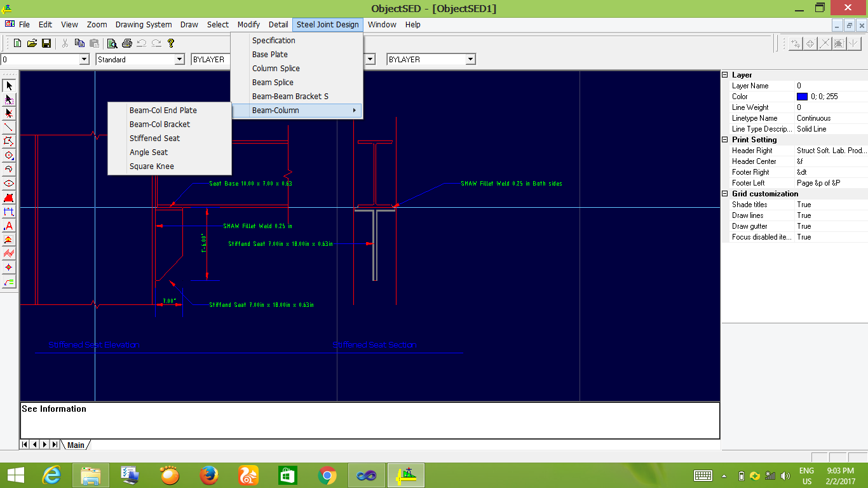Select the arrow with dashed box tool
The image size is (868, 488).
[9, 100]
